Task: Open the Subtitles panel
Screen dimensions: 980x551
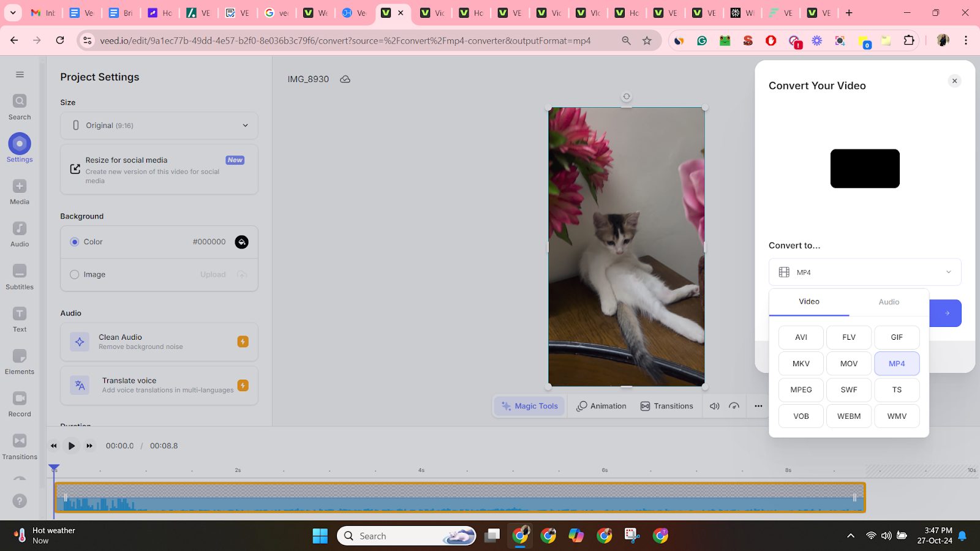Action: pyautogui.click(x=19, y=275)
